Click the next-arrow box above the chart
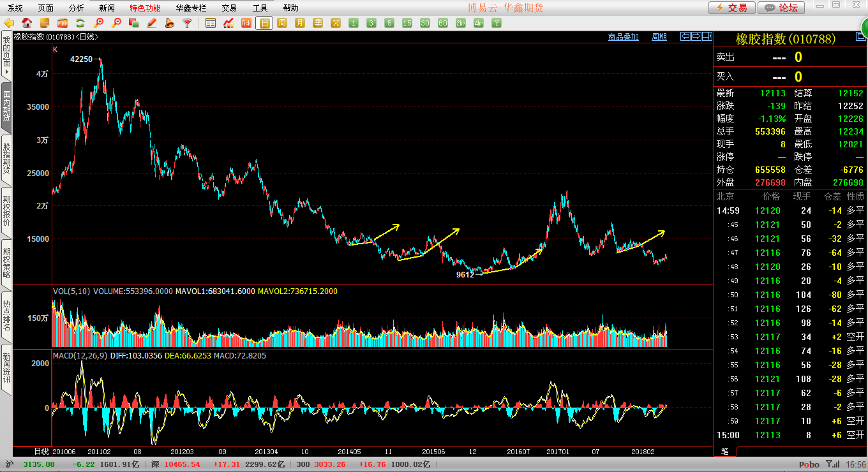This screenshot has width=868, height=472. [696, 36]
